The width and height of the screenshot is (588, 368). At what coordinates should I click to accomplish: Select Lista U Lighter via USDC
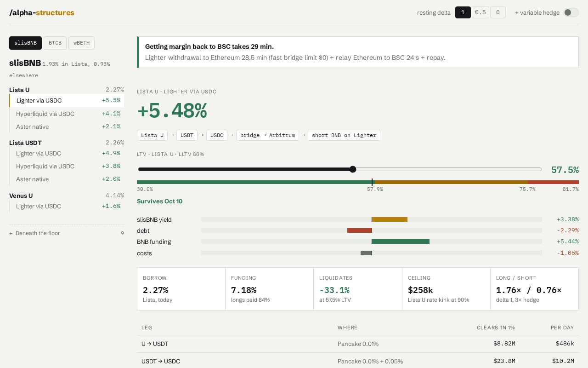pos(67,100)
